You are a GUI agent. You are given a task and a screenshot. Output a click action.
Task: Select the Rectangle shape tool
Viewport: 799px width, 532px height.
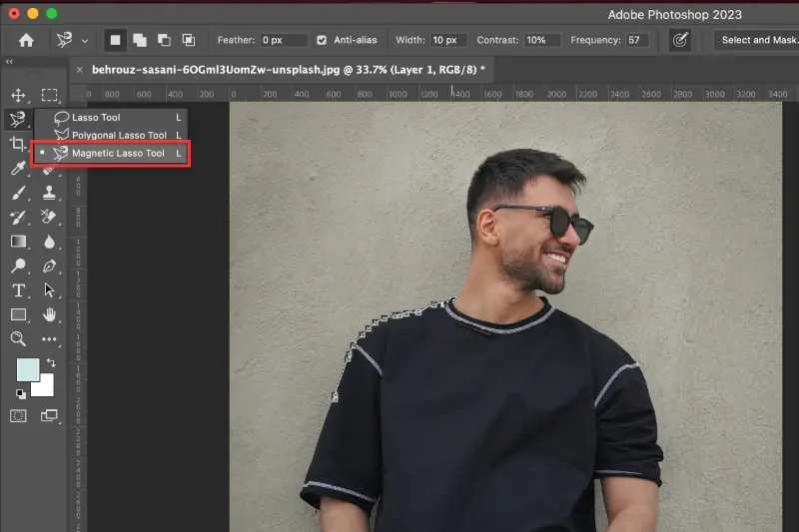point(18,314)
